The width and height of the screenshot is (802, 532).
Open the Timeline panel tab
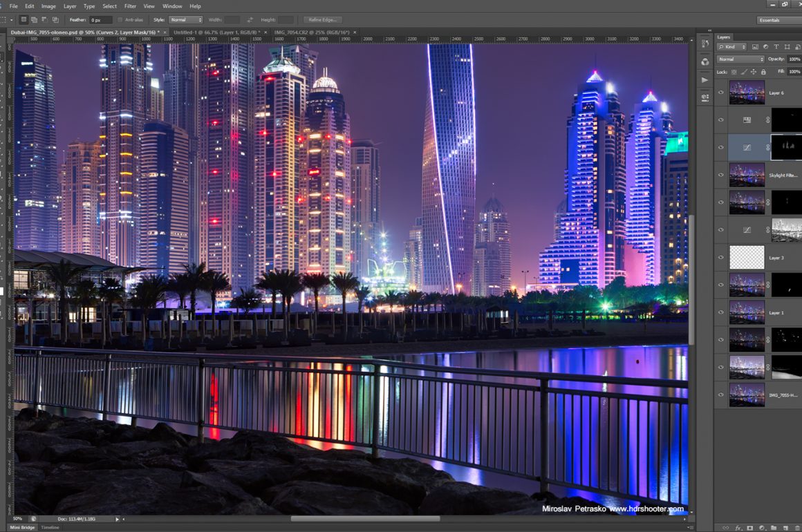(50, 528)
